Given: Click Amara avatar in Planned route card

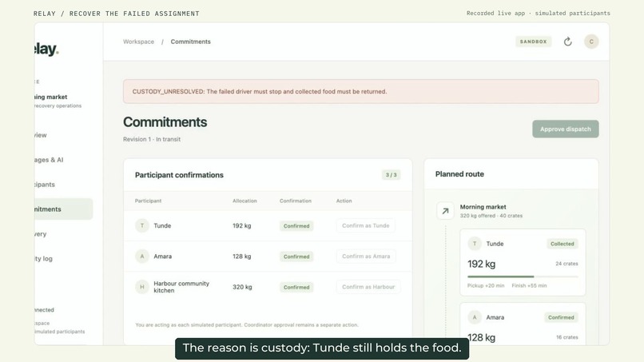Looking at the screenshot, I should pos(475,317).
